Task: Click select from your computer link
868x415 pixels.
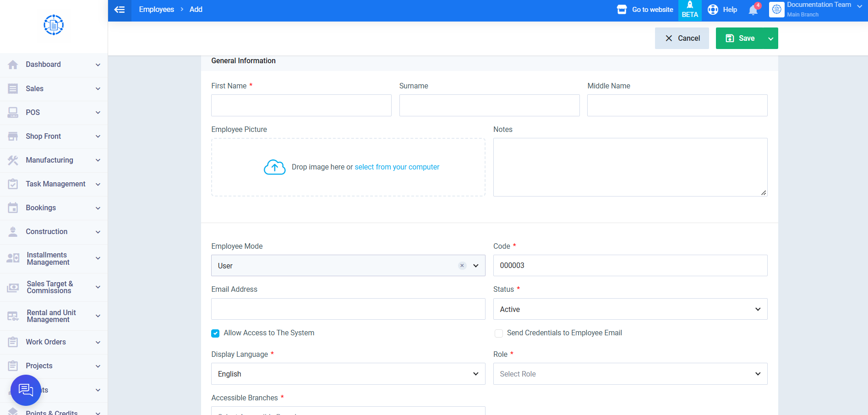Action: point(397,167)
